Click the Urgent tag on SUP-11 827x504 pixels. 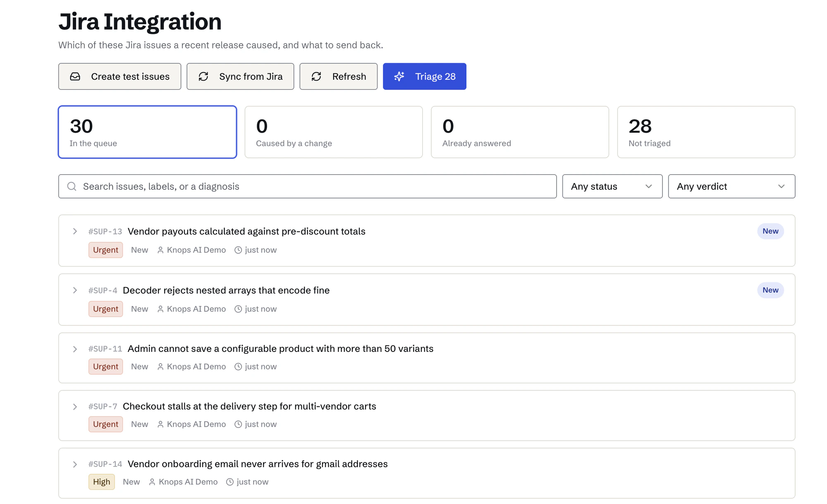tap(105, 367)
